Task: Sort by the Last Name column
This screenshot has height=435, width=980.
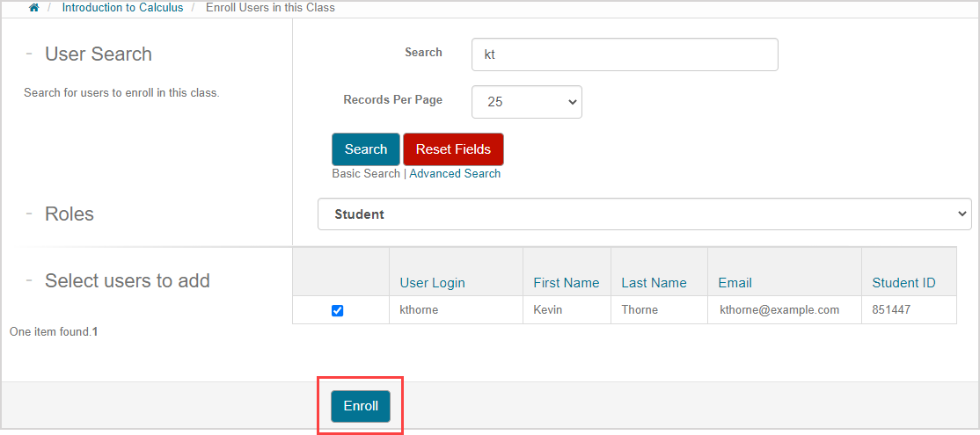Action: pos(654,283)
